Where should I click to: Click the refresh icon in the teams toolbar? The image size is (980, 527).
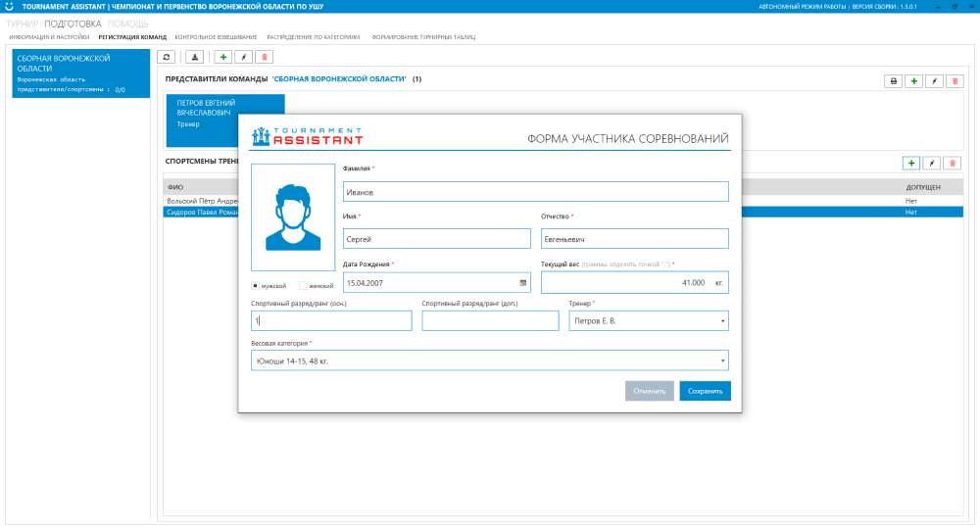pyautogui.click(x=166, y=58)
